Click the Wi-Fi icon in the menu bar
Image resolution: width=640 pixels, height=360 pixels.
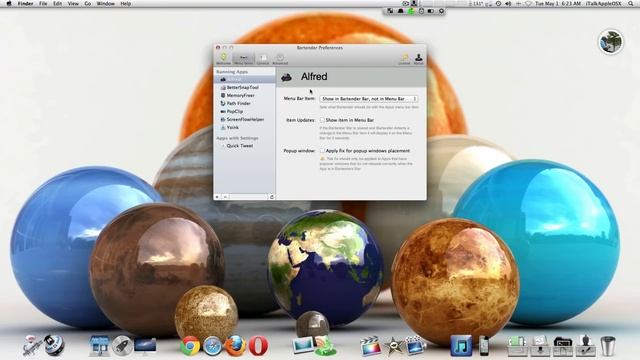[x=528, y=3]
